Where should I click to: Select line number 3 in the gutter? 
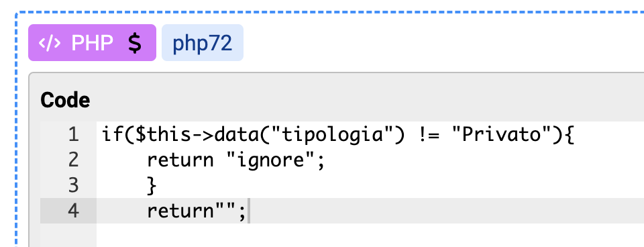73,185
